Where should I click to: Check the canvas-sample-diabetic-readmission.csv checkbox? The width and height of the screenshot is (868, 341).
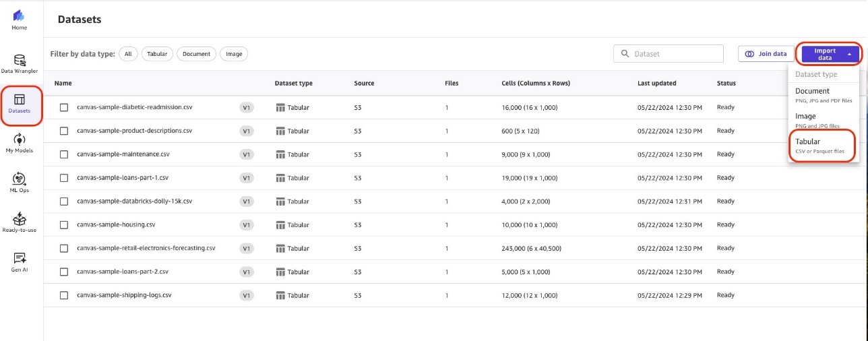tap(64, 107)
